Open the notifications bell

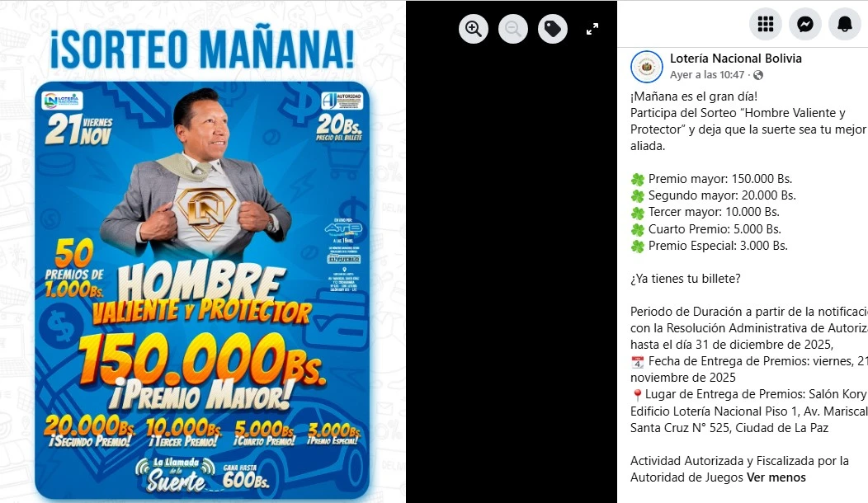(x=845, y=24)
